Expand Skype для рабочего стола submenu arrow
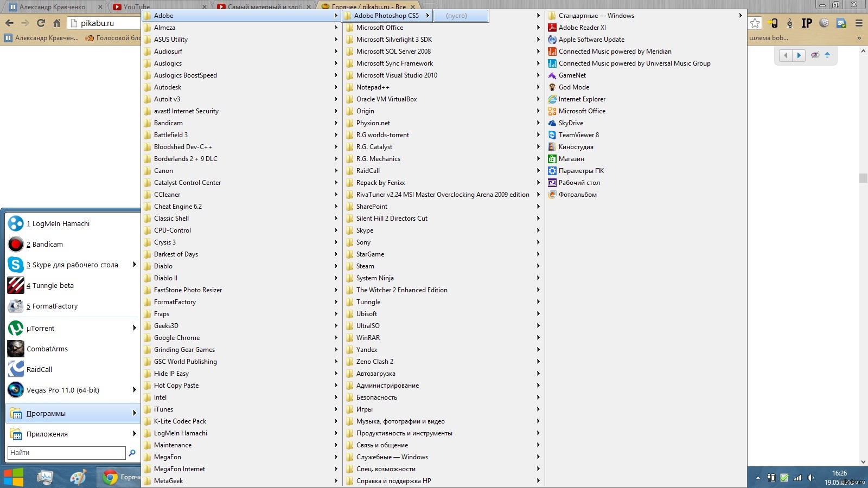This screenshot has height=488, width=868. [x=134, y=265]
